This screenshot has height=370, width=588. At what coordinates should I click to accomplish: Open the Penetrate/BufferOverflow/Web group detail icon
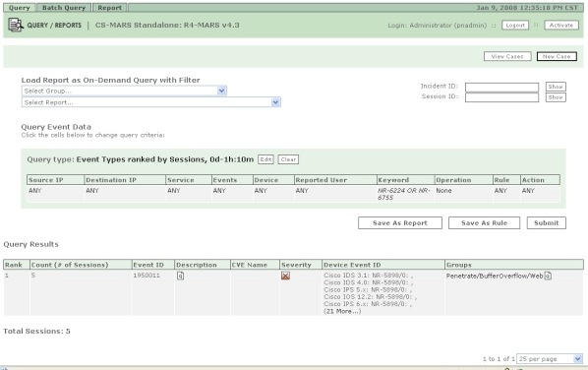548,276
